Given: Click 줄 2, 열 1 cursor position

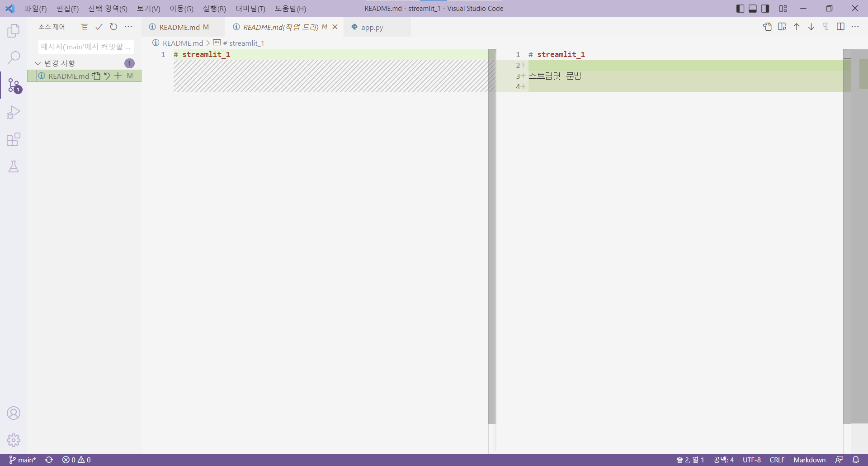Looking at the screenshot, I should click(x=690, y=460).
